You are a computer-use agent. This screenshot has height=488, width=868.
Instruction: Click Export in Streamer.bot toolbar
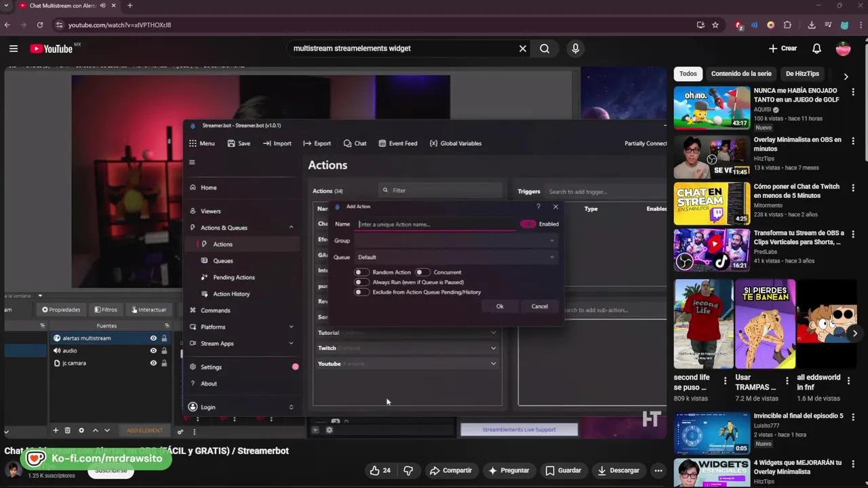click(x=317, y=143)
